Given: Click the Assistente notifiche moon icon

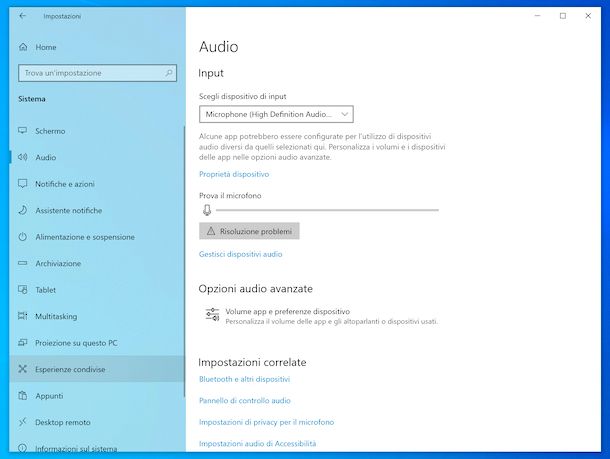Looking at the screenshot, I should coord(23,210).
